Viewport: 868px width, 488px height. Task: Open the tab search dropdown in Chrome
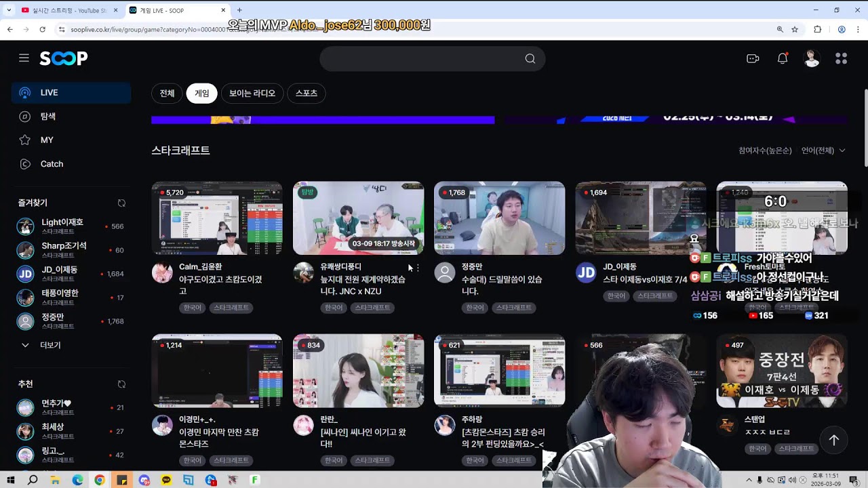(x=9, y=10)
